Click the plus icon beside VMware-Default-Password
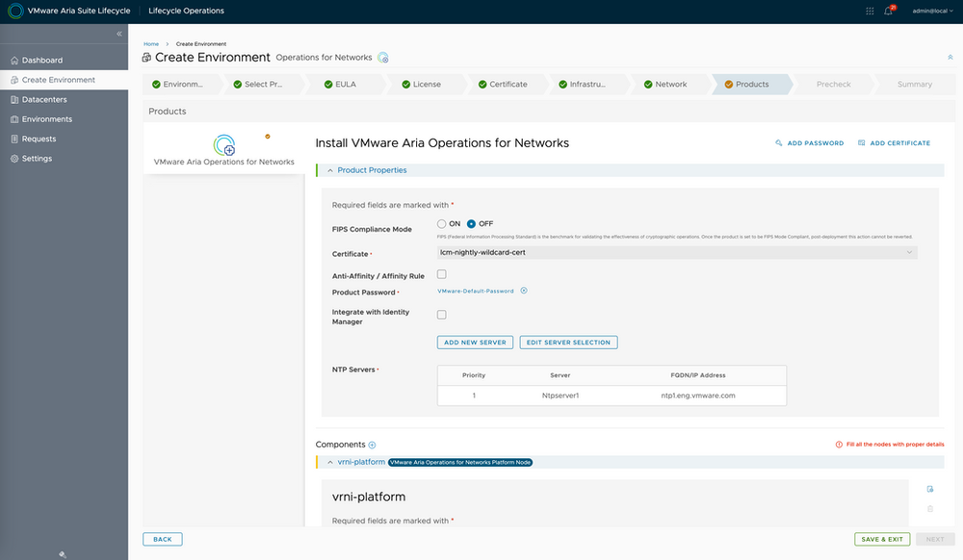Image resolution: width=963 pixels, height=560 pixels. (524, 291)
